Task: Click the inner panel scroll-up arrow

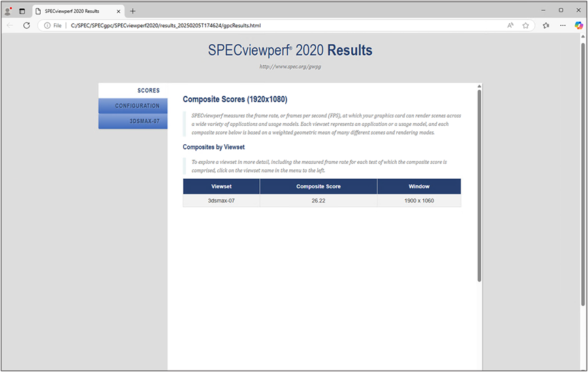Action: (479, 86)
